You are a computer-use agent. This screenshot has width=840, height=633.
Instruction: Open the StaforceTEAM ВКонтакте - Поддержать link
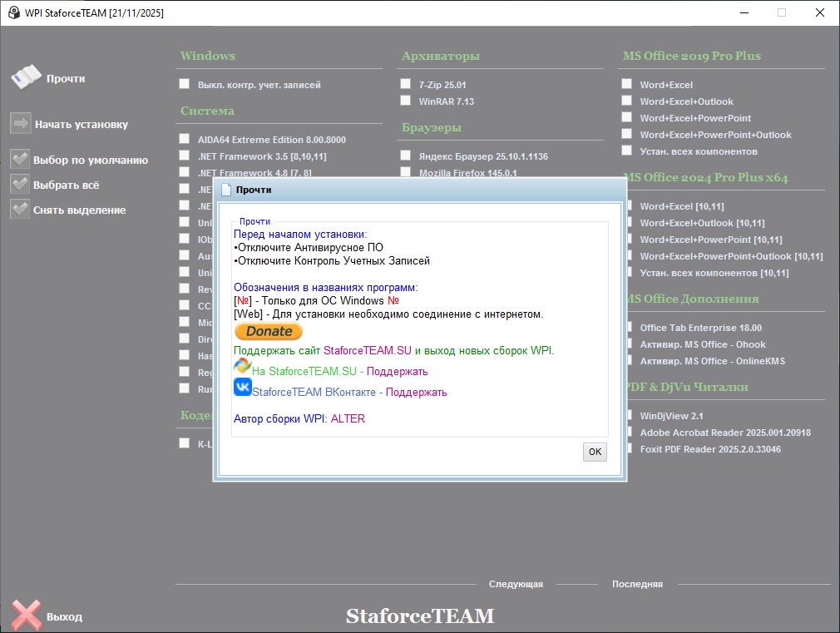click(349, 393)
